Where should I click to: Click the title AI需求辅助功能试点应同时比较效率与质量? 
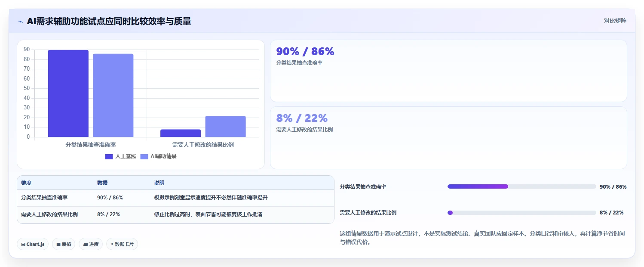click(109, 21)
